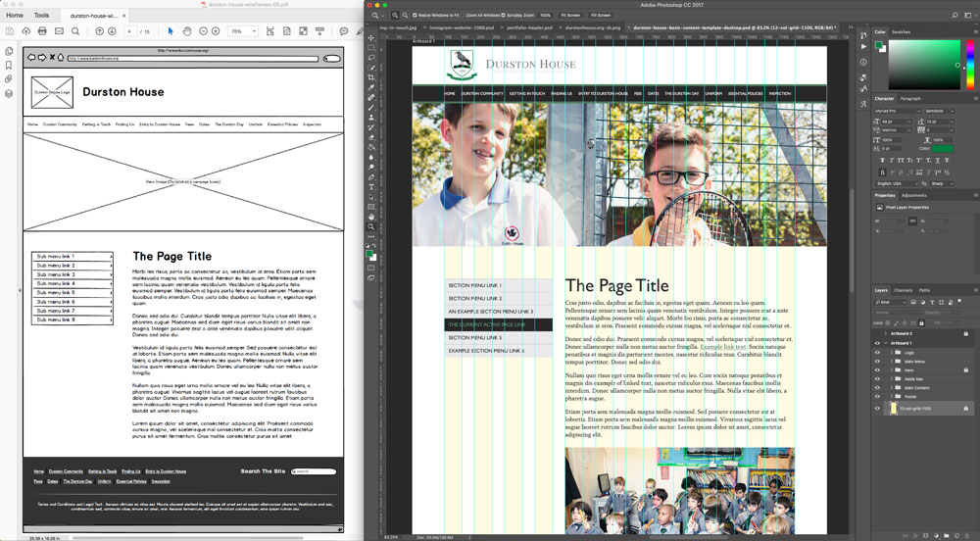Click Fit Screen button
Screen dimensions: 980x541
570,15
